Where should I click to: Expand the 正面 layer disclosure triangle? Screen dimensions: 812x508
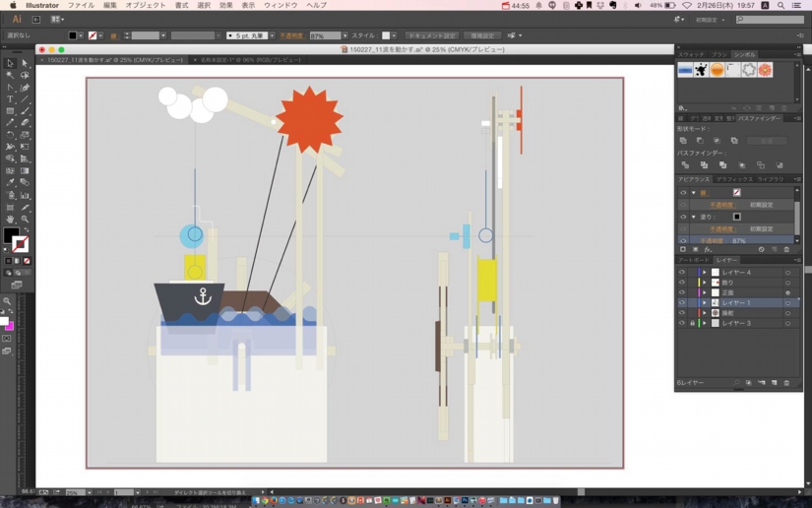coord(705,292)
